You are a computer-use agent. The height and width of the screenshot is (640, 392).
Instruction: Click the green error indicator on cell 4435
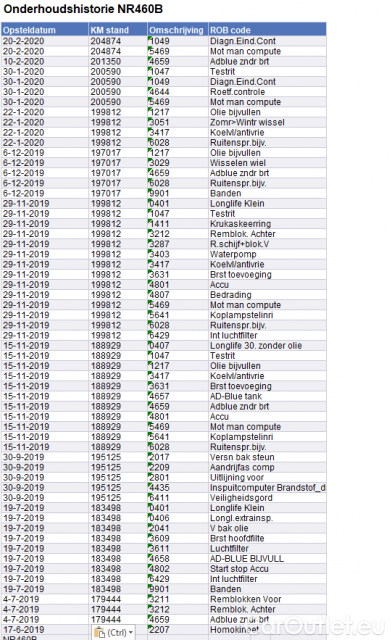coord(149,484)
